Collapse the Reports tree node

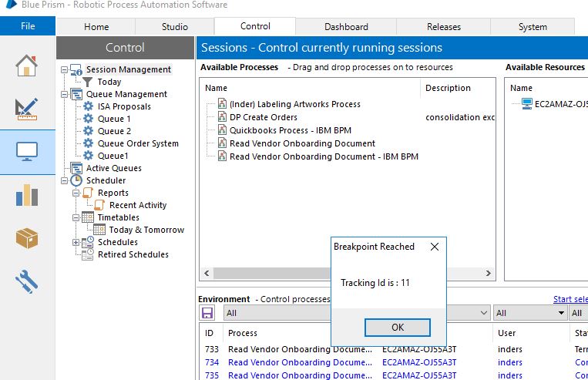pos(76,193)
